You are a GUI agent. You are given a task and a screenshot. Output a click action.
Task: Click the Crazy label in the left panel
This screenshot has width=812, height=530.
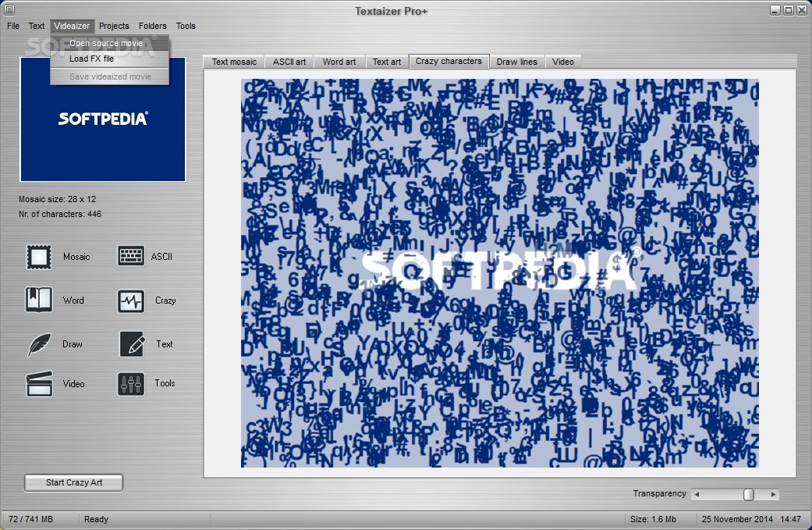[165, 301]
